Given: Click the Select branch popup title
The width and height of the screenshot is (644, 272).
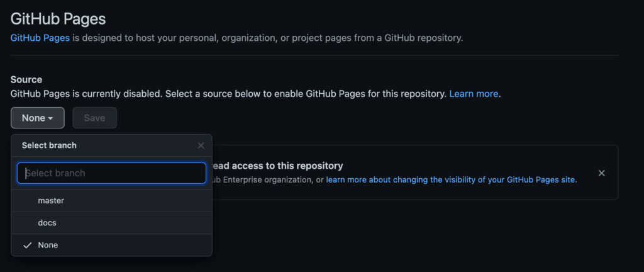Looking at the screenshot, I should (49, 145).
